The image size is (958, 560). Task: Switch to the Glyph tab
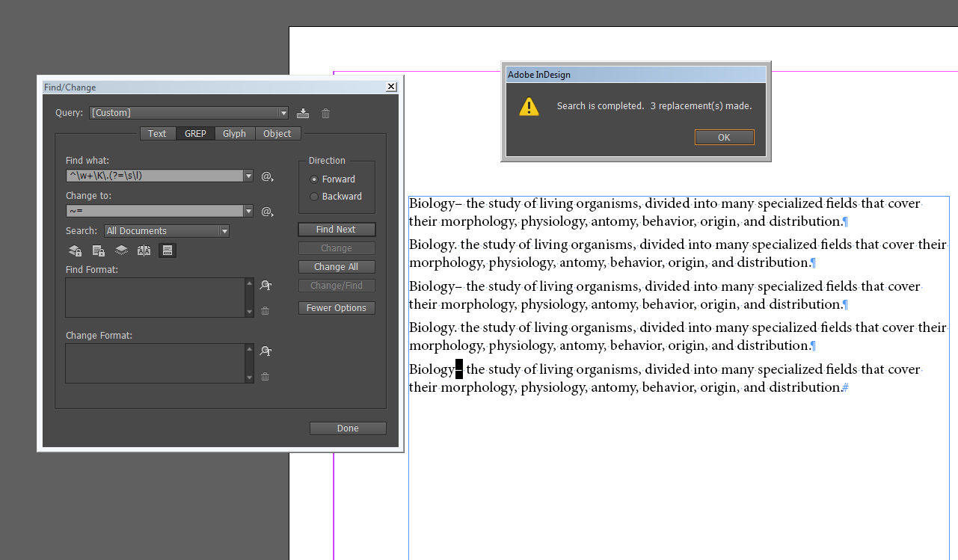(235, 134)
